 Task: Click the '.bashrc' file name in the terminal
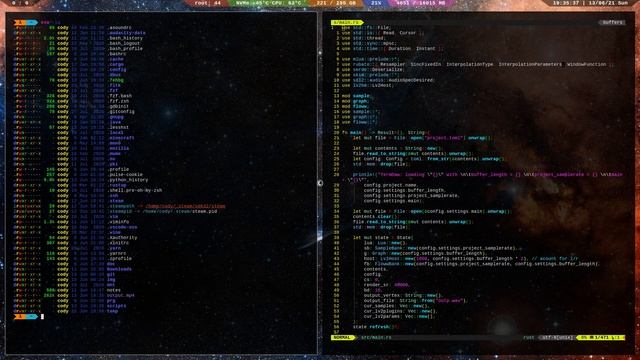tap(117, 54)
